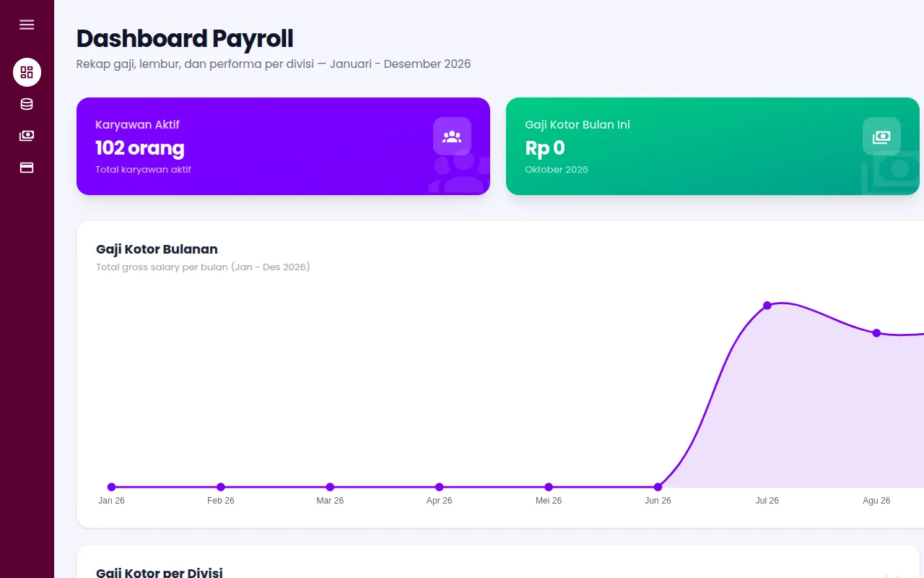
Task: Click the Dashboard Payroll heading
Action: (185, 38)
